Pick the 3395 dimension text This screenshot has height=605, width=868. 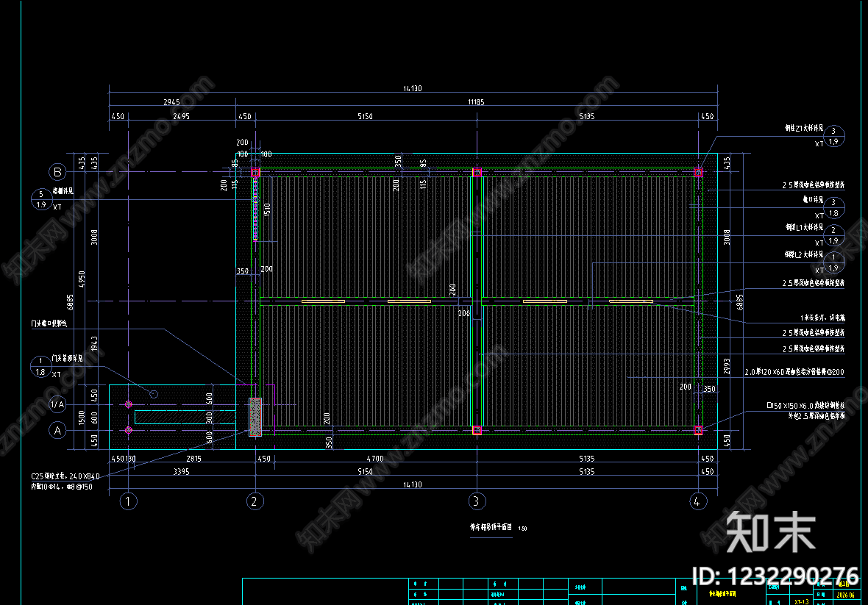coord(181,472)
